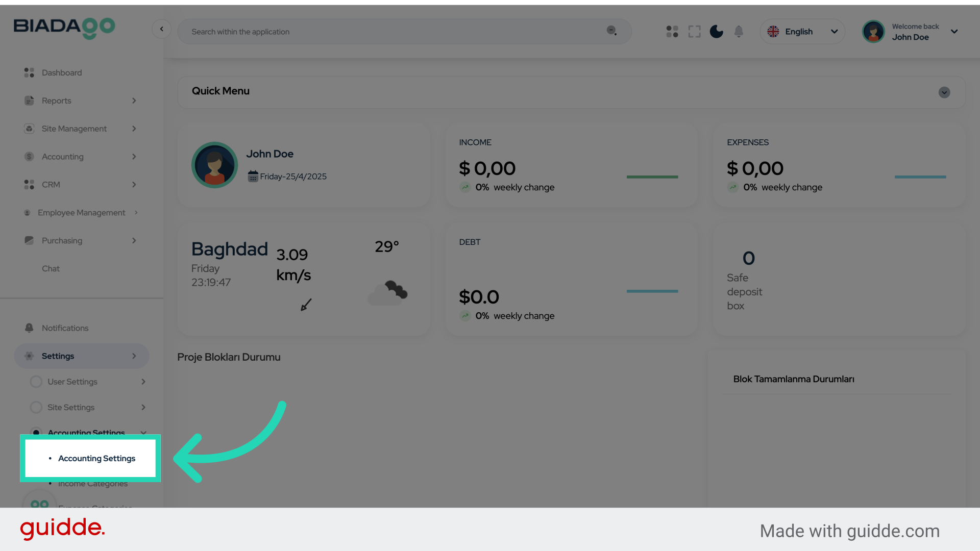Click the Purchasing icon in the sidebar
This screenshot has height=551, width=980.
(x=29, y=240)
